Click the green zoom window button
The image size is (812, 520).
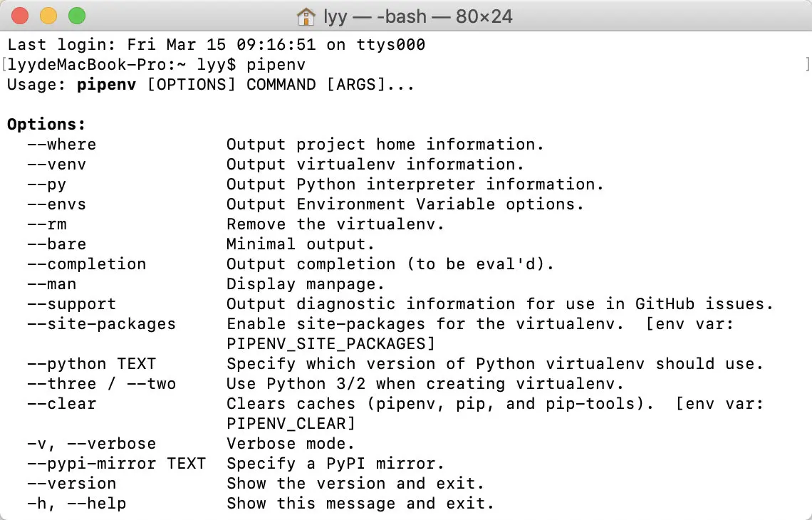pyautogui.click(x=77, y=16)
